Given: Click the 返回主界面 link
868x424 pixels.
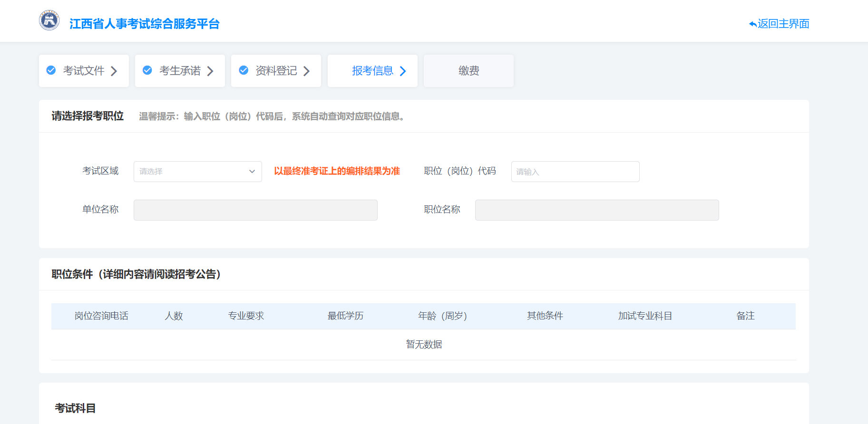Looking at the screenshot, I should (783, 24).
